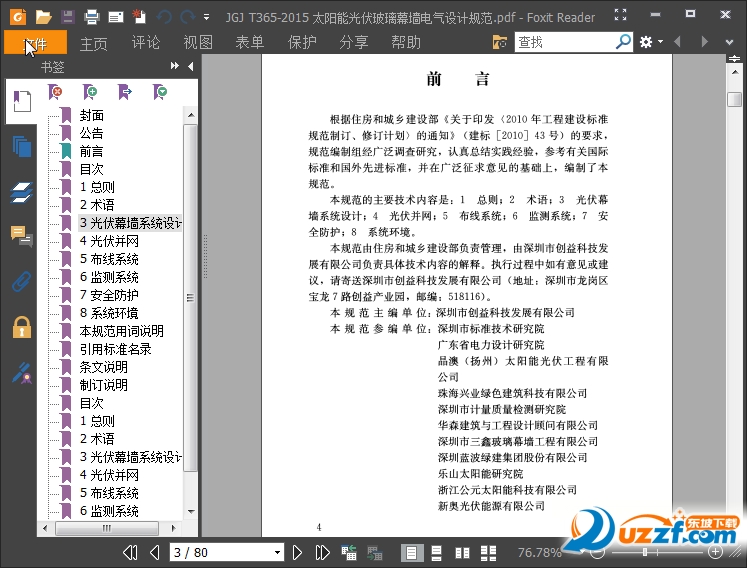Screen dimensions: 747x568
Task: Go to first page button
Action: 130,553
